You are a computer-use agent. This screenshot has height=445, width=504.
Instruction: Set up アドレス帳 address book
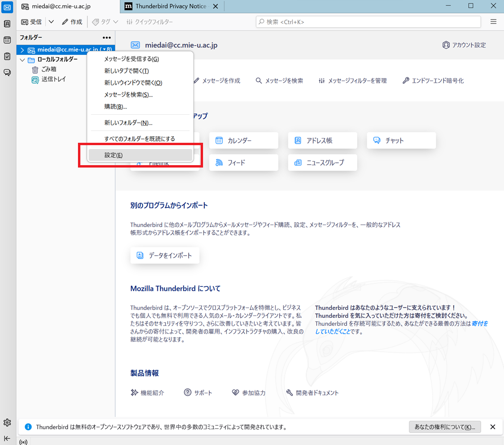click(322, 140)
